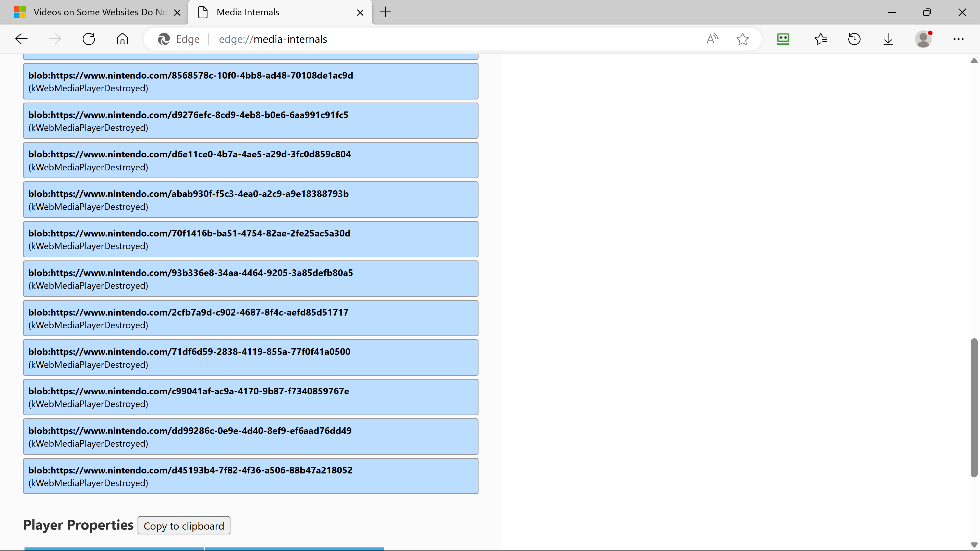Select player blob ending 3a85defb80a5
The height and width of the screenshot is (551, 980).
pyautogui.click(x=250, y=279)
